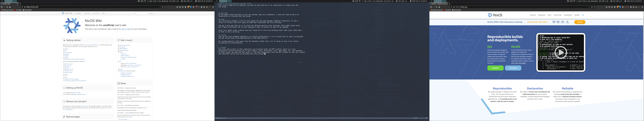Viewport: 644px width, 121px height.
Task: Switch to workspace 10 on the leftmost monitor bar
Action: [15, 1]
